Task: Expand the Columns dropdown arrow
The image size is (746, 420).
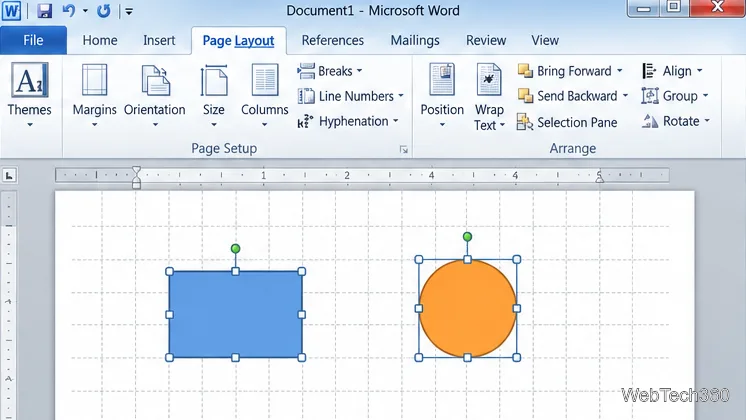Action: click(x=265, y=125)
